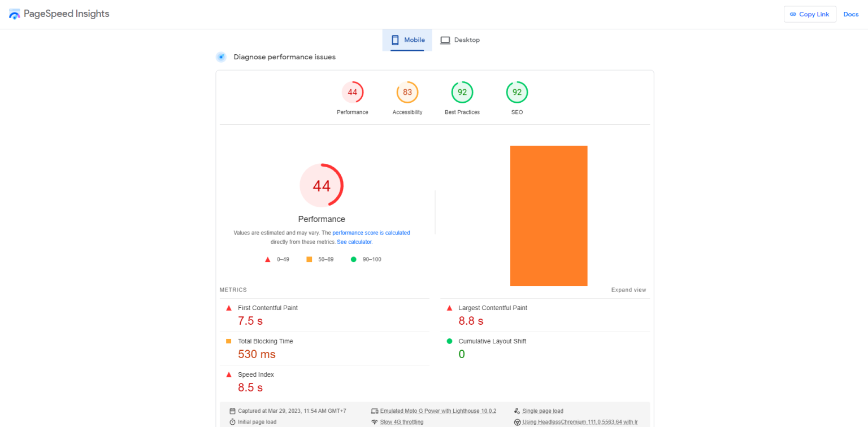Open the Docs link
This screenshot has height=427, width=868.
850,14
